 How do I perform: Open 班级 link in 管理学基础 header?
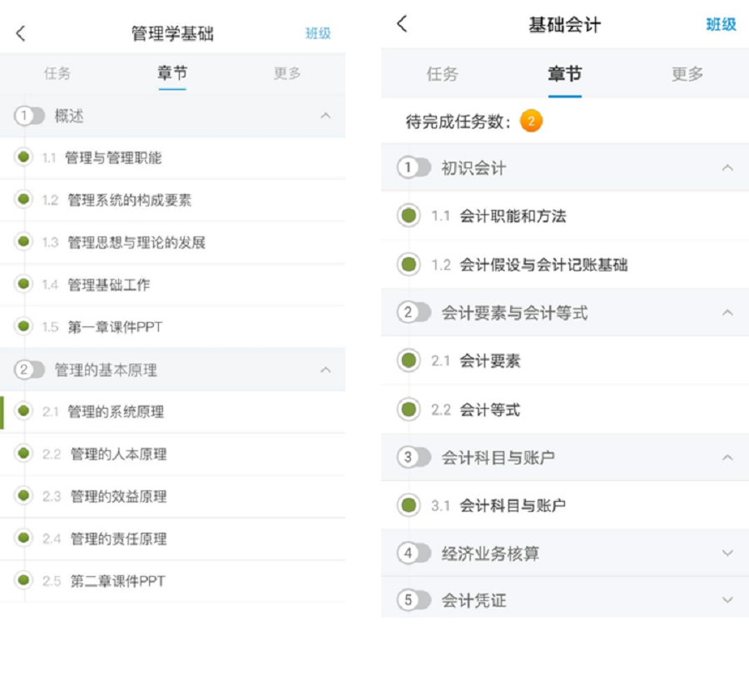[x=318, y=33]
